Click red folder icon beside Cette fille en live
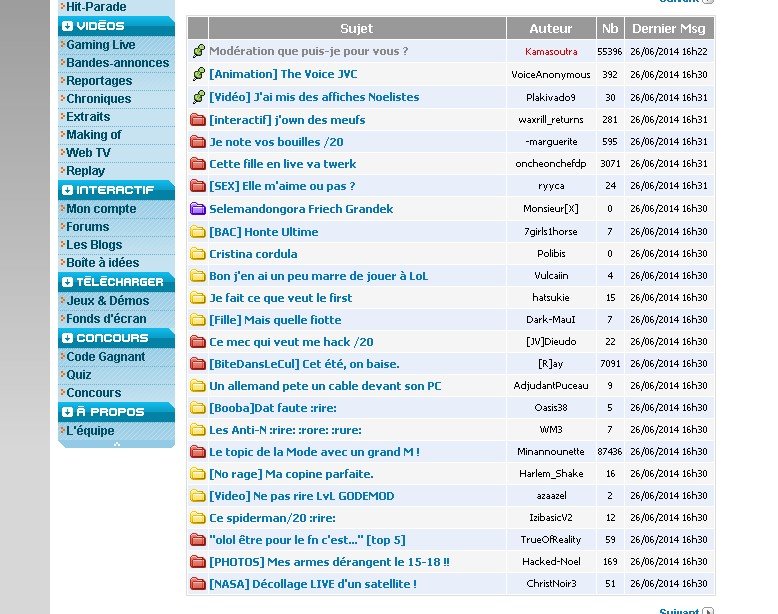This screenshot has height=614, width=778. click(x=198, y=164)
